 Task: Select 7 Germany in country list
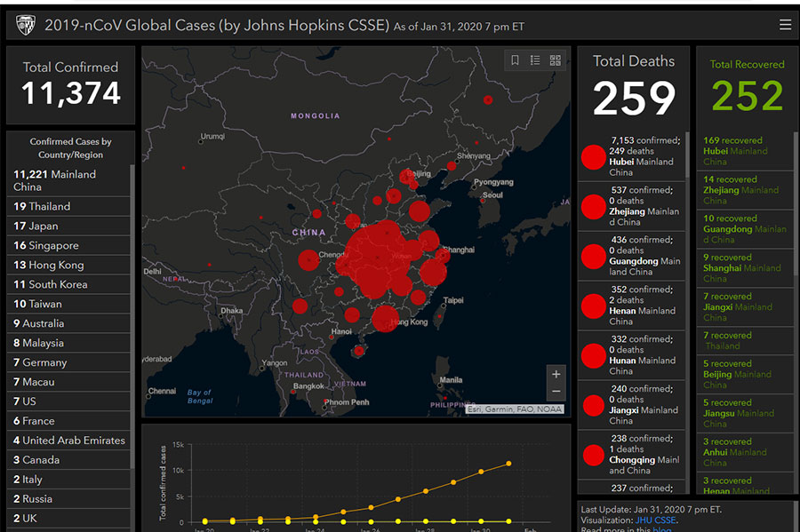pyautogui.click(x=68, y=362)
